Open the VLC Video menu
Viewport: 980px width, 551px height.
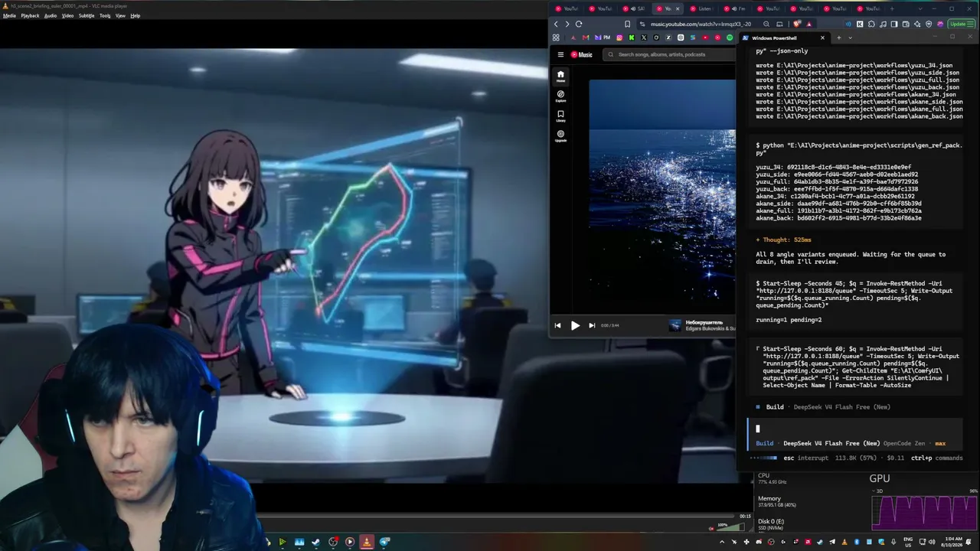(x=67, y=15)
